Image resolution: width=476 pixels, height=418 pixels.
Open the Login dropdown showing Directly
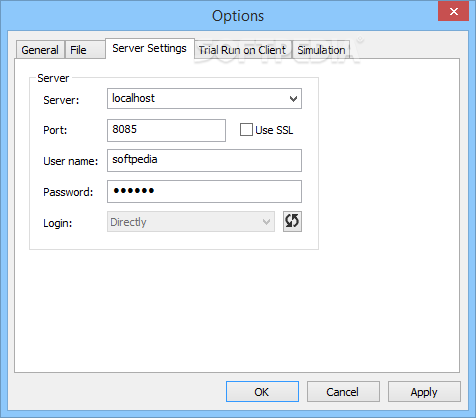click(191, 222)
